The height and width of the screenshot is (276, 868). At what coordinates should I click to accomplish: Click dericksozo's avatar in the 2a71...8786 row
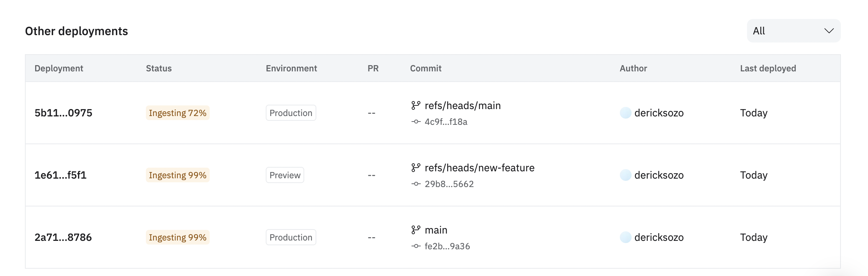pos(625,237)
